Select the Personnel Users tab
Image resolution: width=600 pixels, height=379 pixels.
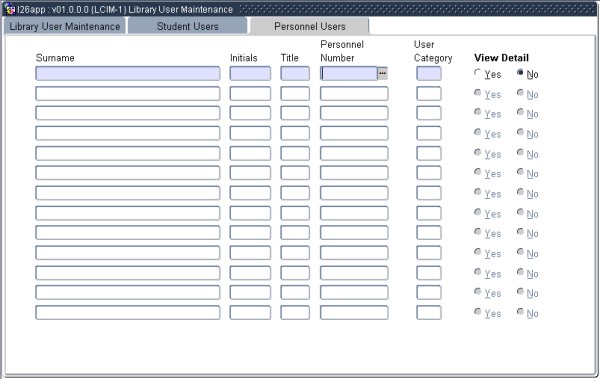(x=310, y=26)
